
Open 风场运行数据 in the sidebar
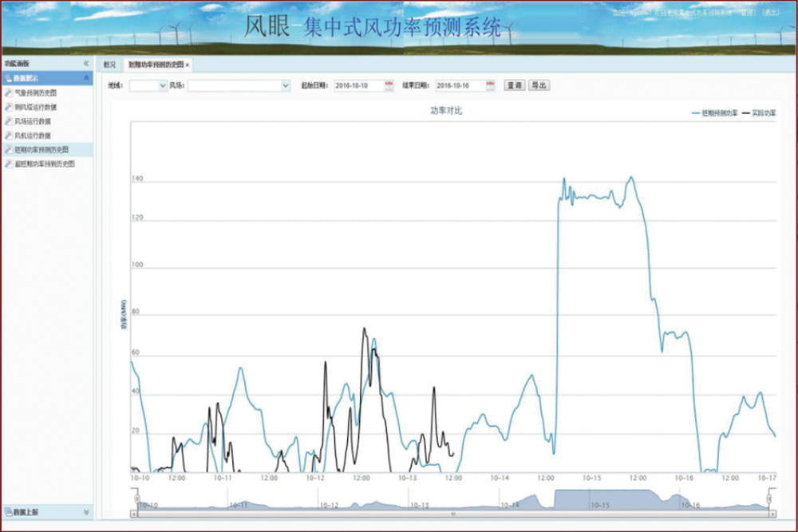point(33,121)
